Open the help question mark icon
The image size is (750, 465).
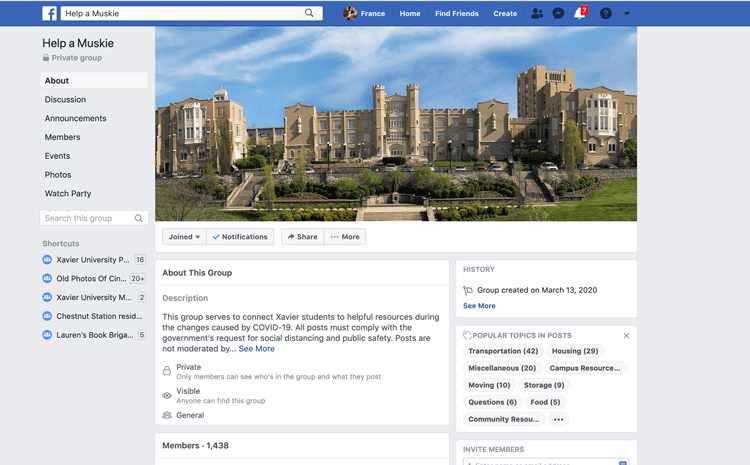point(606,13)
